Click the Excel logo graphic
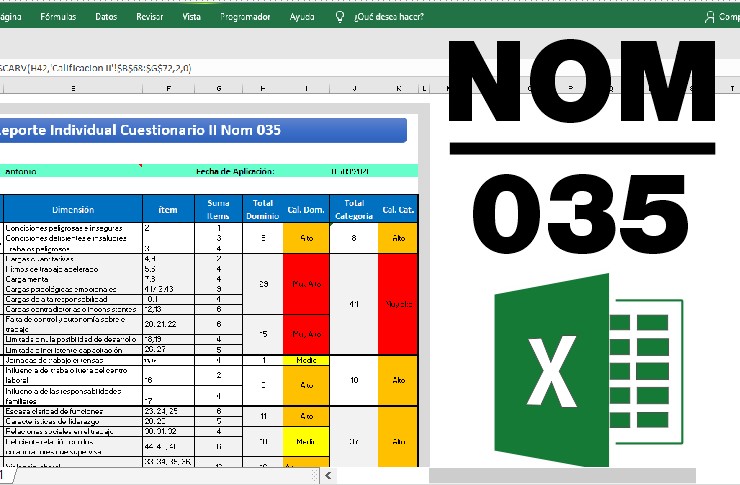 point(588,371)
